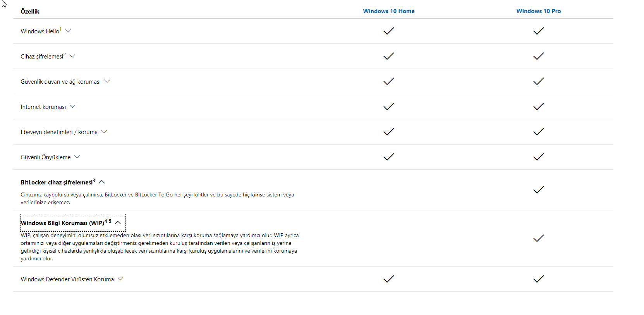Expand İnternet koruması description
Screen dimensions: 644x315
(x=72, y=107)
